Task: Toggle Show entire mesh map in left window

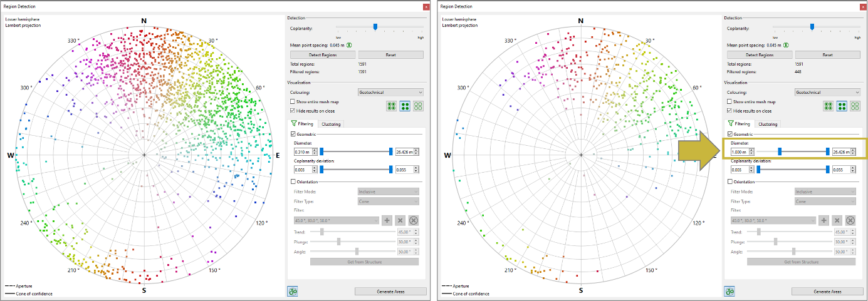Action: coord(293,101)
